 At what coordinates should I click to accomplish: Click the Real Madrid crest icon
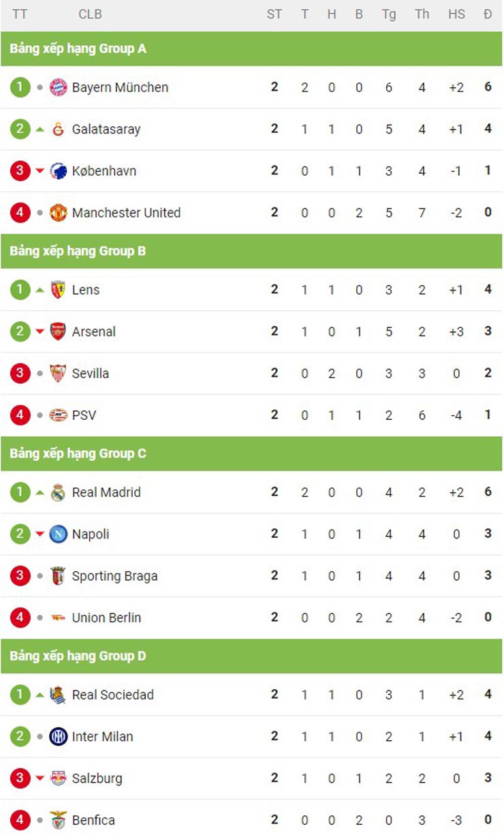pos(59,493)
